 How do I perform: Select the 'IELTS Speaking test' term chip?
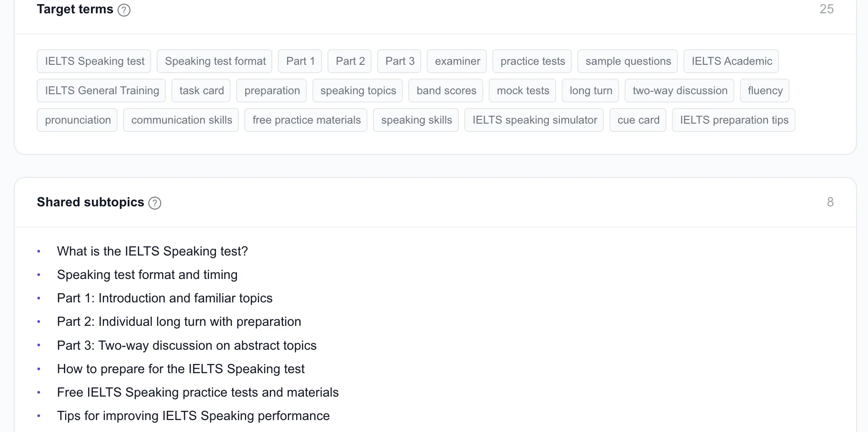(94, 61)
